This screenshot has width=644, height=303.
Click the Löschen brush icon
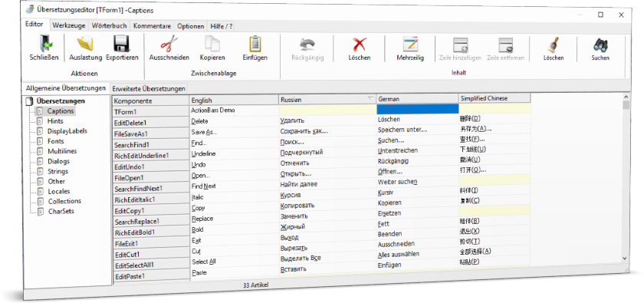pyautogui.click(x=554, y=44)
